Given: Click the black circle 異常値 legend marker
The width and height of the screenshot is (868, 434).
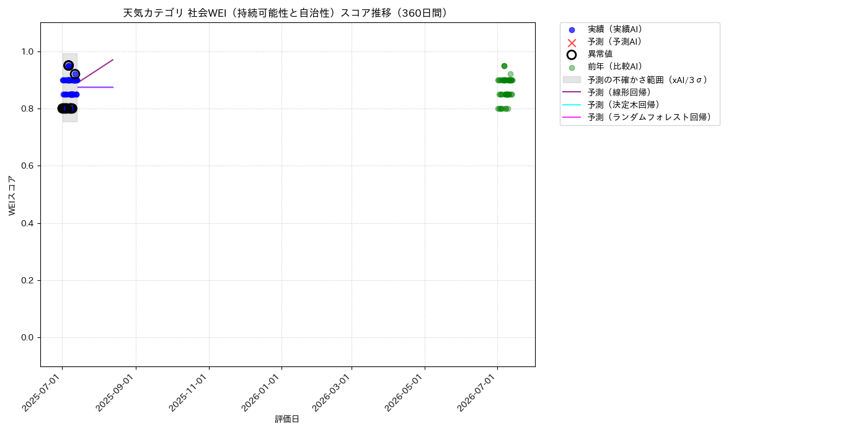Looking at the screenshot, I should [572, 55].
